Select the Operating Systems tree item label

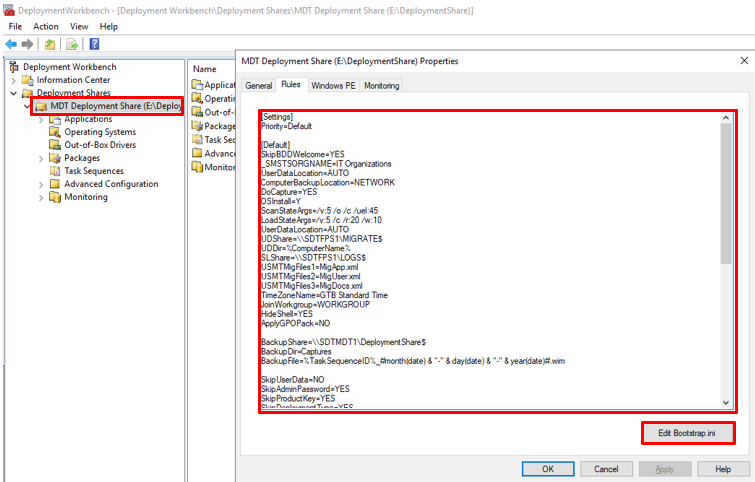100,132
